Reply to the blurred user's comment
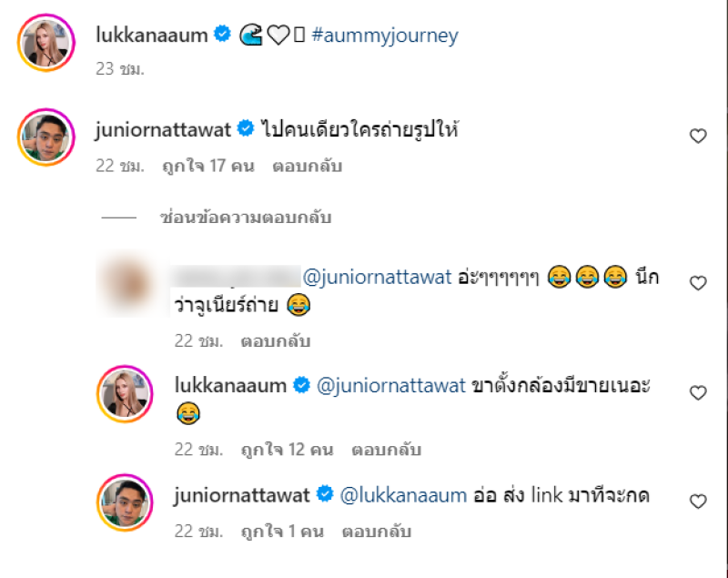Screen dimensions: 728x578 click(276, 341)
